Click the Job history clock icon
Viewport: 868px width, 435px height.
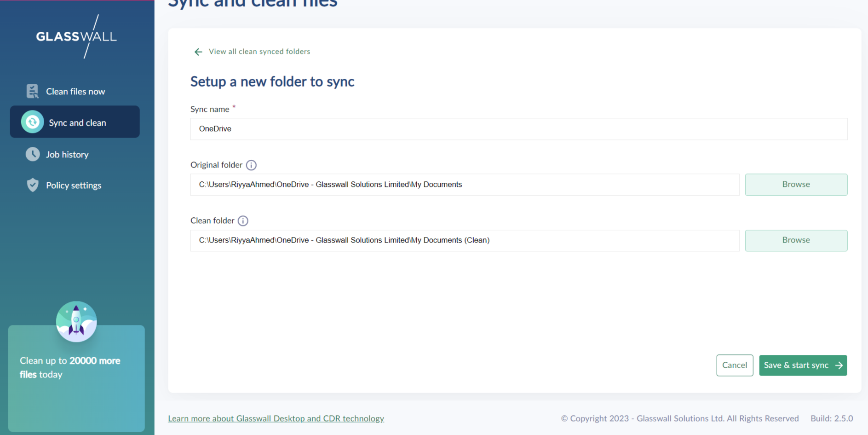tap(33, 154)
